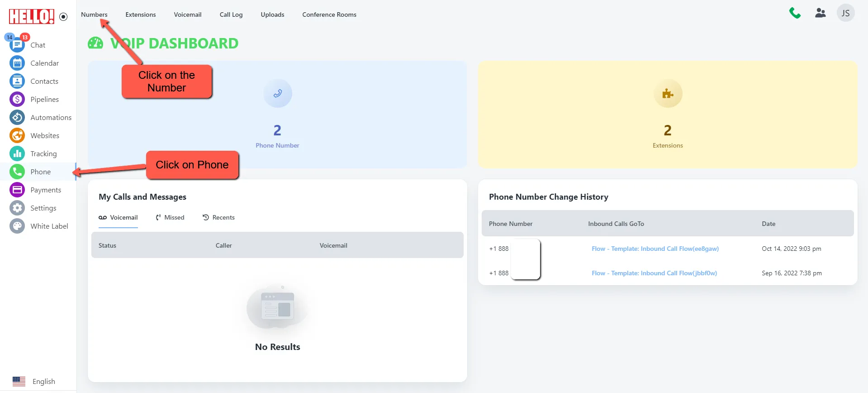The image size is (868, 393).
Task: Switch to the Recents tab
Action: pyautogui.click(x=218, y=217)
